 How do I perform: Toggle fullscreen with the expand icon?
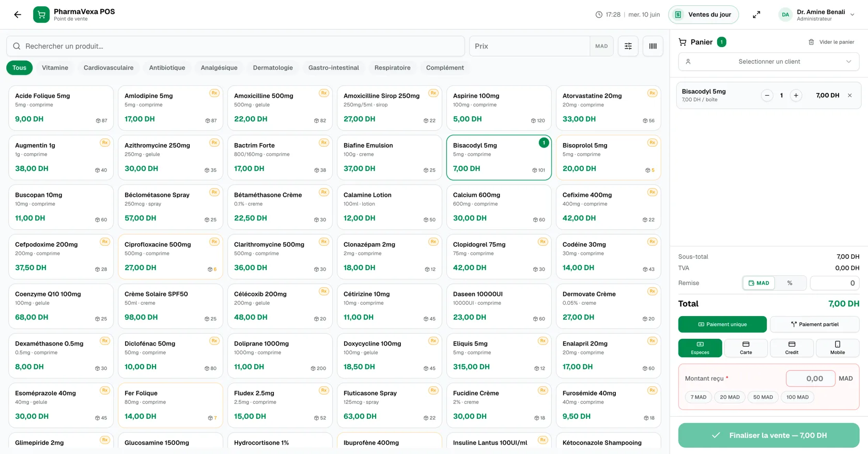coord(756,15)
